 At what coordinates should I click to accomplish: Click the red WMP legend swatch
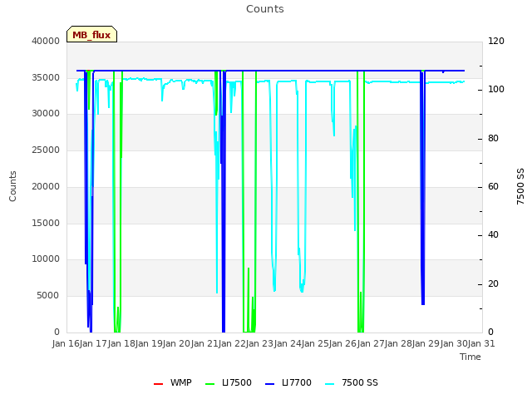(158, 384)
